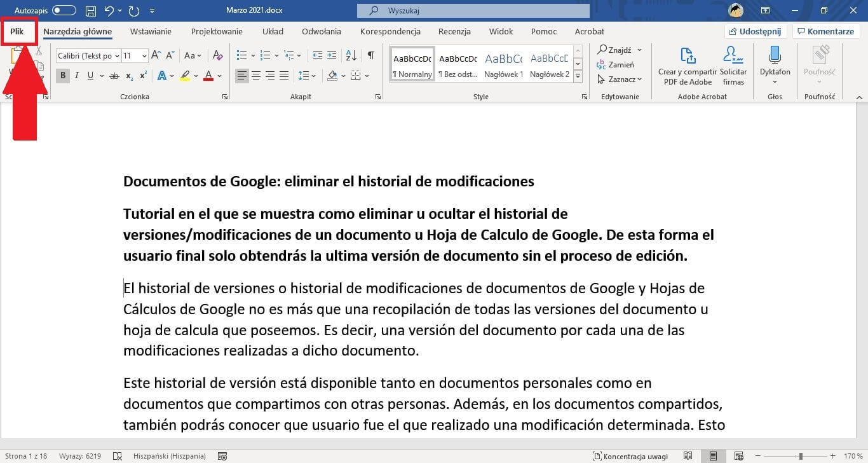868x463 pixels.
Task: Collapse the ribbon with chevron
Action: tap(859, 97)
